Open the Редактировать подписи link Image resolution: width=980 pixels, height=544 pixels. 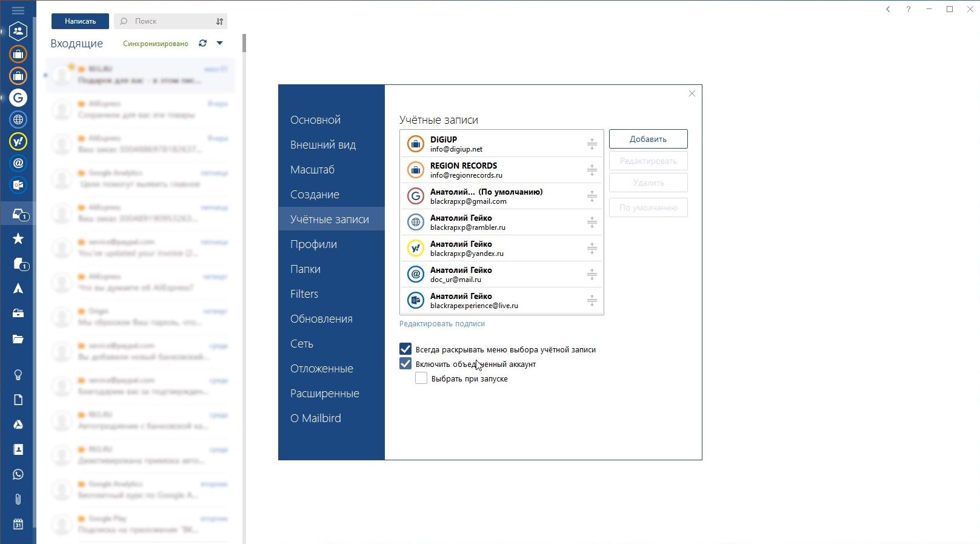[x=442, y=324]
